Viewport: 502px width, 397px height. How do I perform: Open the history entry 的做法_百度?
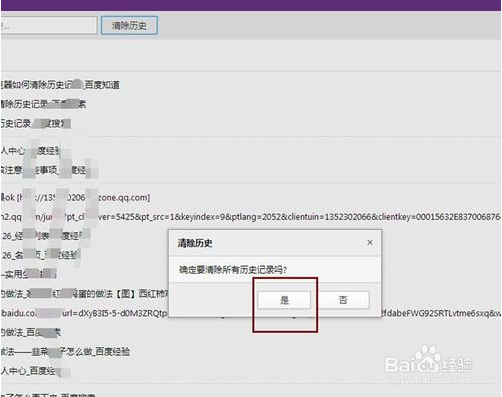31,332
